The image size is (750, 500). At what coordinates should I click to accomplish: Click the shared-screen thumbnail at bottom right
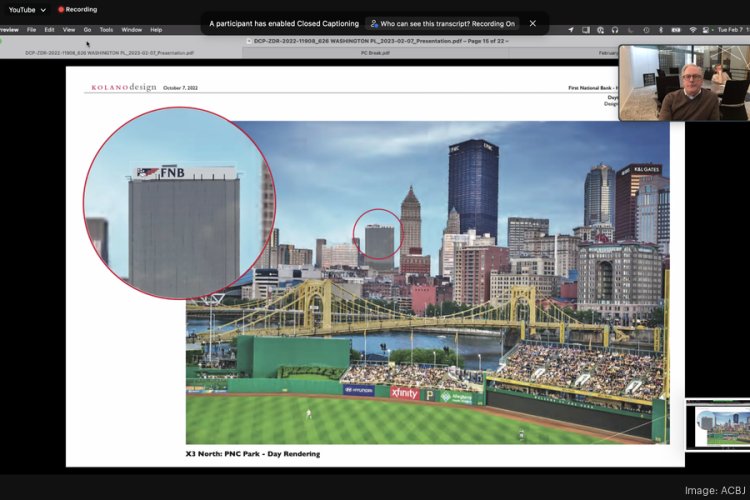pyautogui.click(x=718, y=425)
